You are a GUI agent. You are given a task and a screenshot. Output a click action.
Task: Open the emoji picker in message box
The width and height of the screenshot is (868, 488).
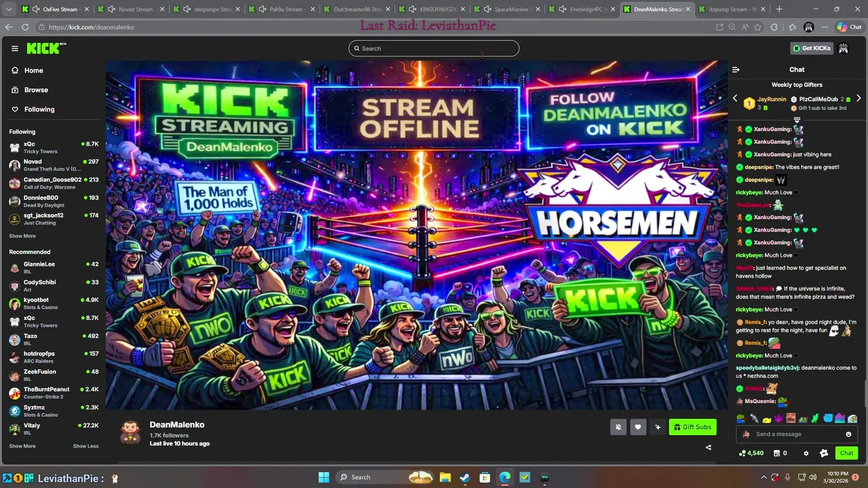point(848,434)
